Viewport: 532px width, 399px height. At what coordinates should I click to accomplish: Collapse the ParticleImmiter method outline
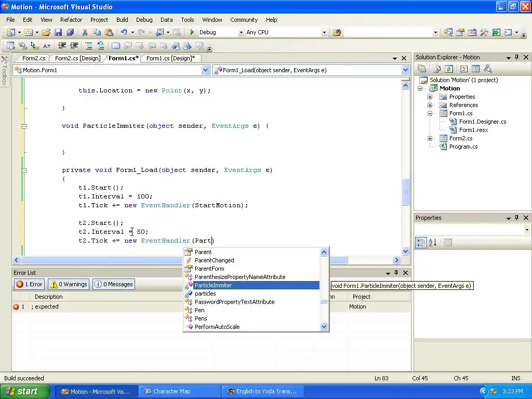click(24, 126)
